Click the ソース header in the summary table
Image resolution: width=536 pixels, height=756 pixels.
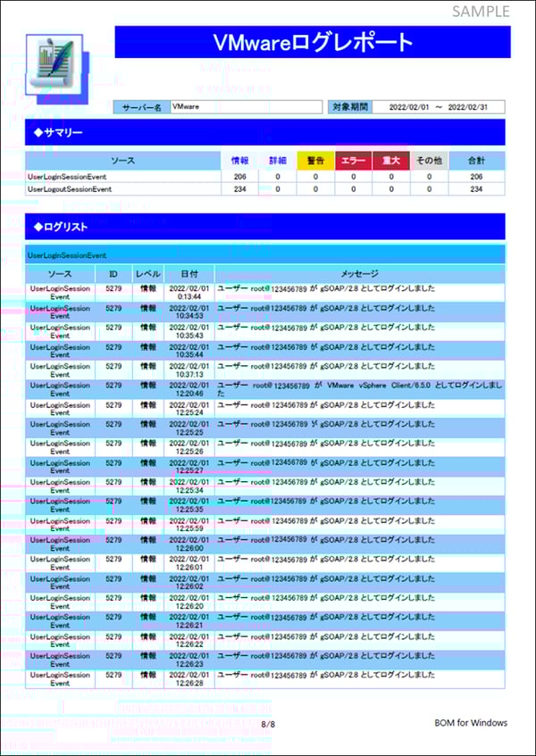click(123, 161)
